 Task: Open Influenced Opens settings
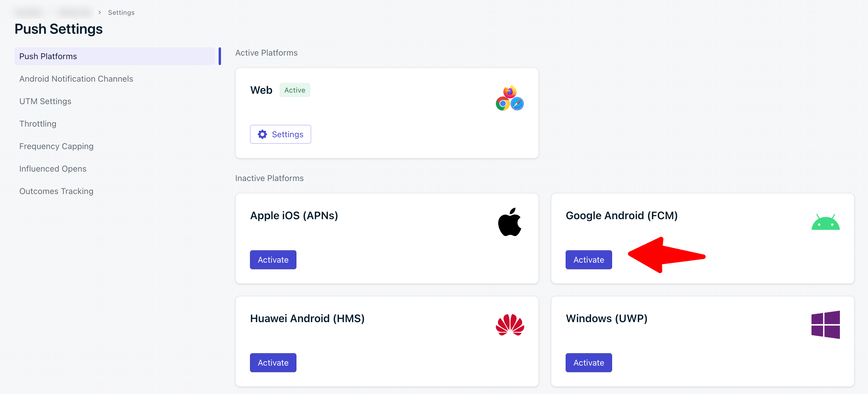point(53,169)
